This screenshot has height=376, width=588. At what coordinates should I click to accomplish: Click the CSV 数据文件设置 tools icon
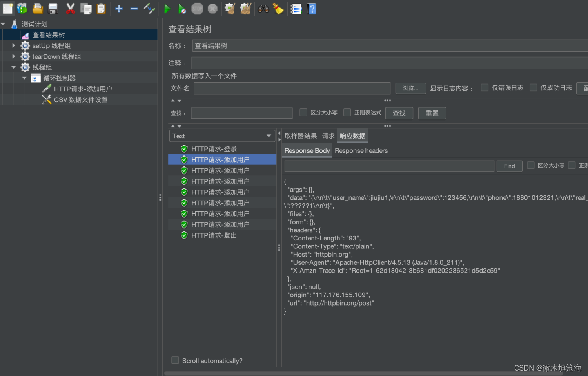pos(47,99)
